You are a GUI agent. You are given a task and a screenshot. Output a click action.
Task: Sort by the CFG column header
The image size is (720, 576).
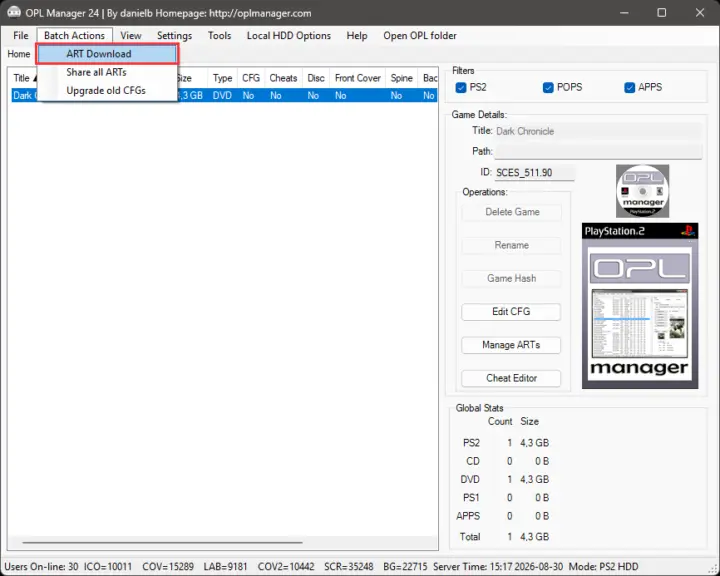pyautogui.click(x=251, y=78)
